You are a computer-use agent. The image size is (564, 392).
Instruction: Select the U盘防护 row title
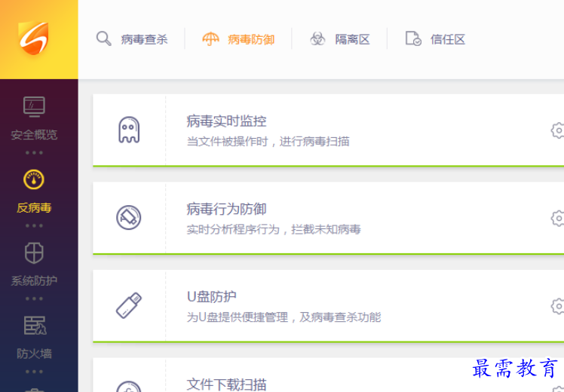[x=211, y=297]
